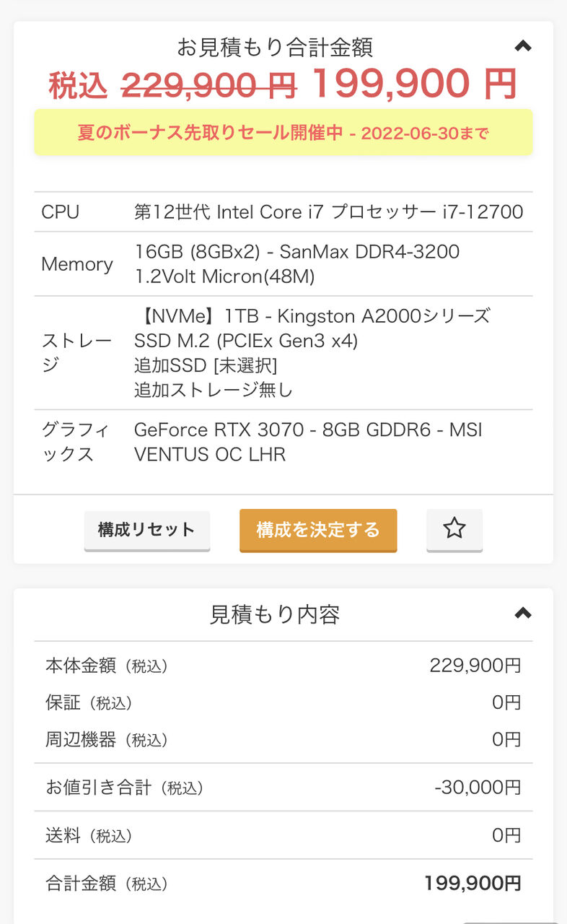Click the star favorite icon
567x924 pixels.
click(x=454, y=529)
